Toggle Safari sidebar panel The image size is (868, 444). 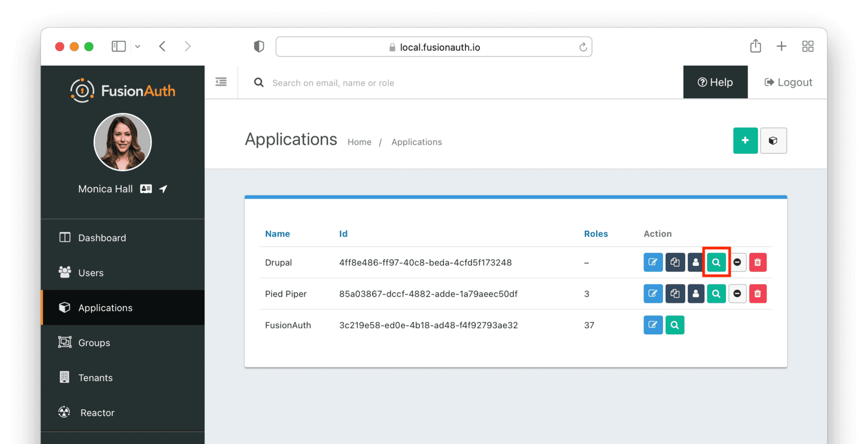(119, 47)
